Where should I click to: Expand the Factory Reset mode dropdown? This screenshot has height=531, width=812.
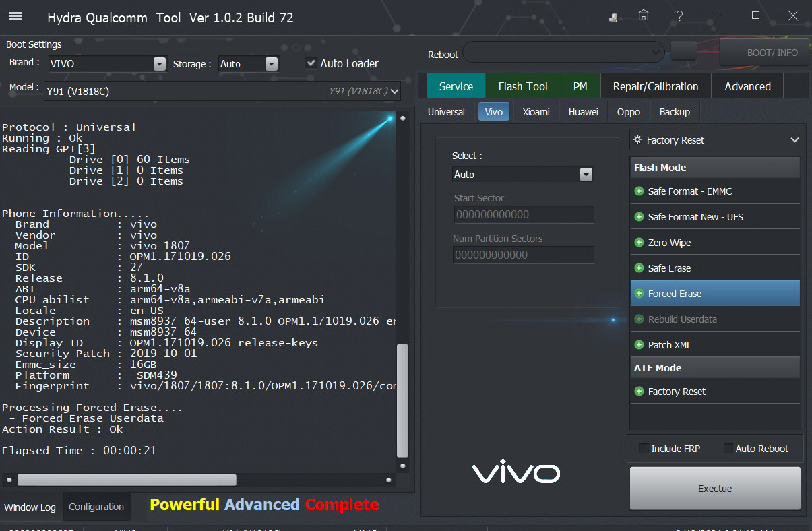click(x=715, y=140)
